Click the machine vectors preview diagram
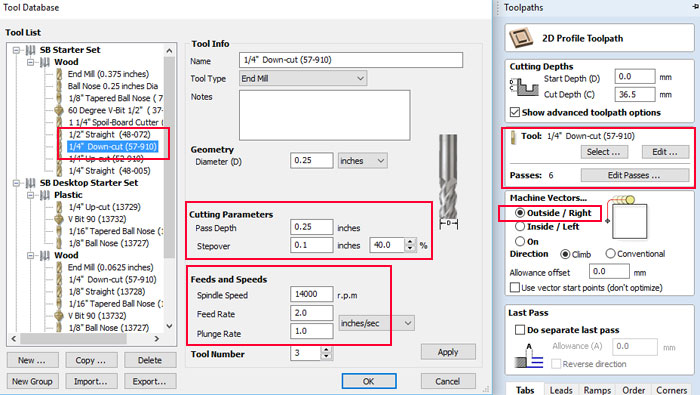This screenshot has width=700, height=395. click(x=626, y=218)
